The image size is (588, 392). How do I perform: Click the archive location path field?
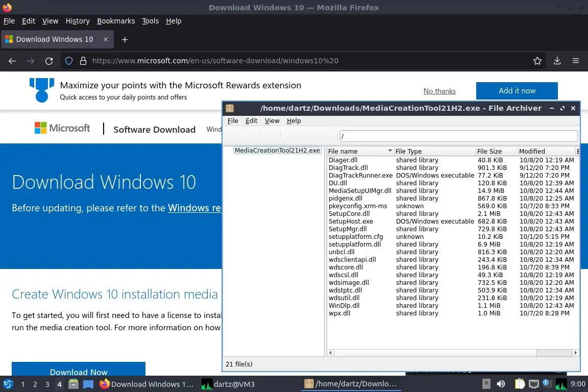tap(458, 136)
